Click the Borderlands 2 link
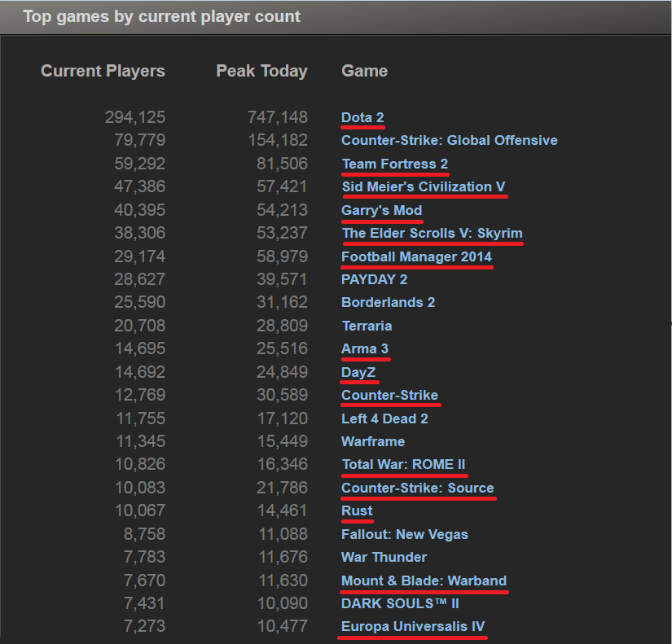The height and width of the screenshot is (644, 672). (x=388, y=303)
